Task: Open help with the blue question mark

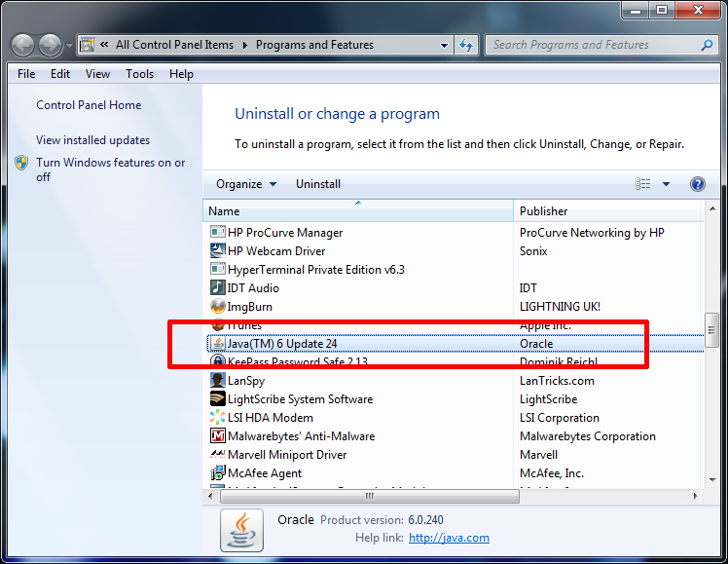Action: pos(698,184)
